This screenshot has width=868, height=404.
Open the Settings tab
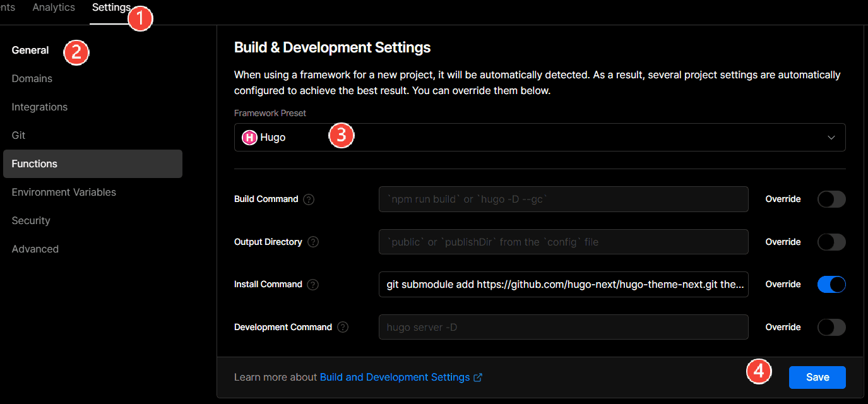pyautogui.click(x=111, y=8)
